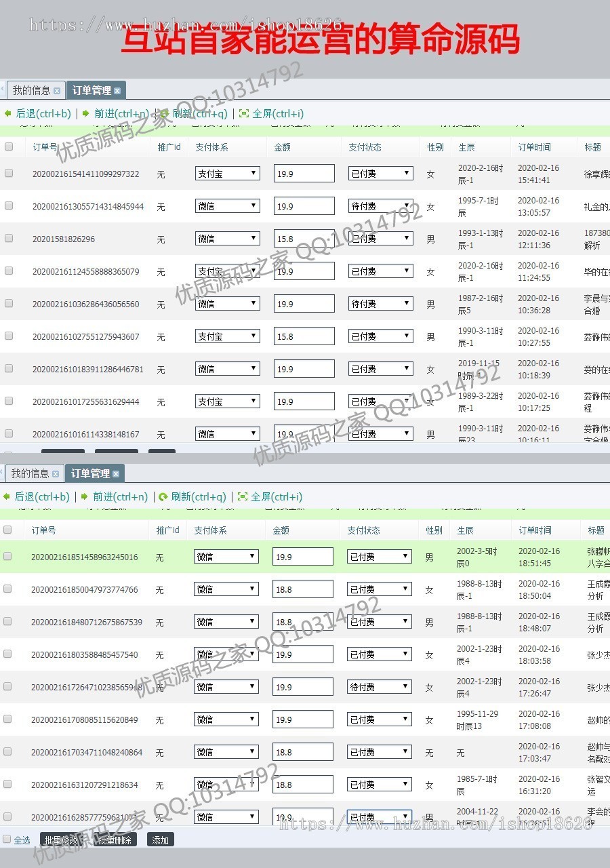
Task: Click Refresh (刷新) icon in upper panel toolbar
Action: tap(165, 114)
